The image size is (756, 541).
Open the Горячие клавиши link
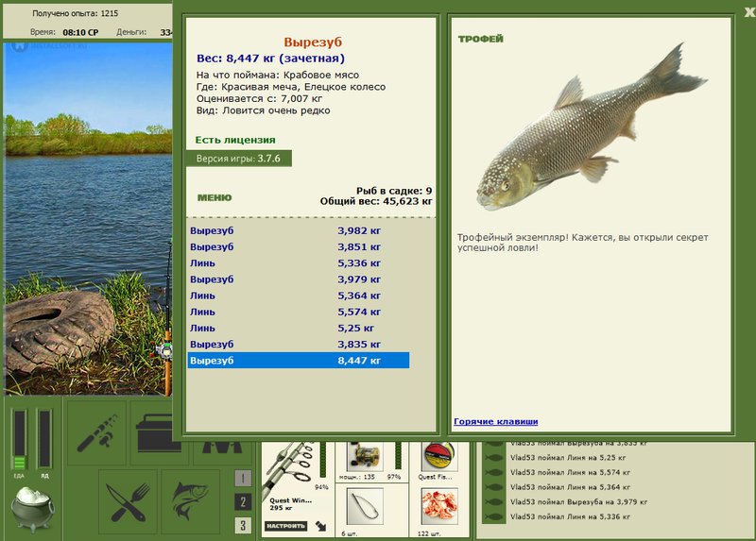[495, 421]
